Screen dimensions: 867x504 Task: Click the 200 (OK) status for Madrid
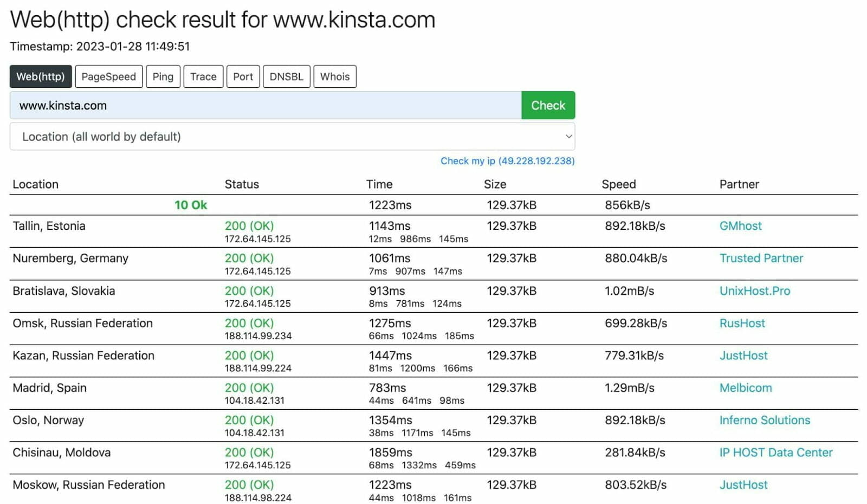click(249, 387)
